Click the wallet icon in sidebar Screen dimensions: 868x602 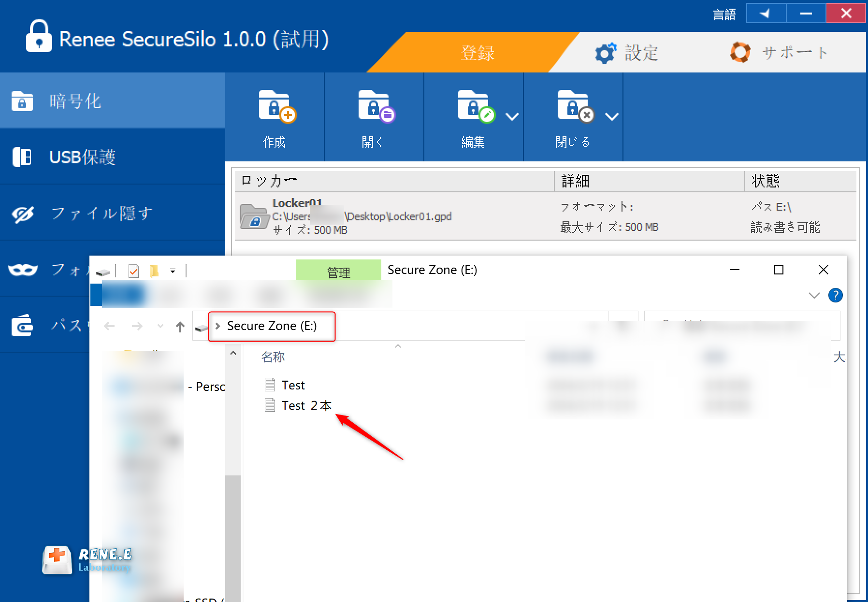pyautogui.click(x=22, y=325)
